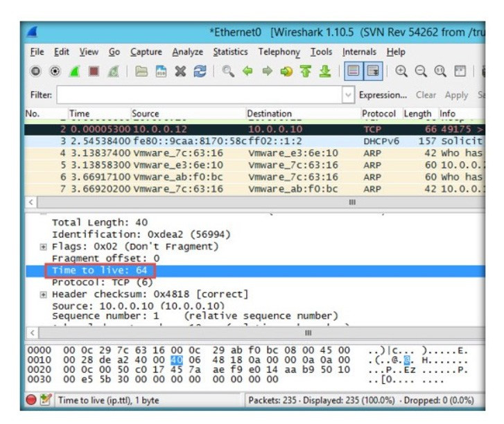504x424 pixels.
Task: Open the Capture menu
Action: 146,52
